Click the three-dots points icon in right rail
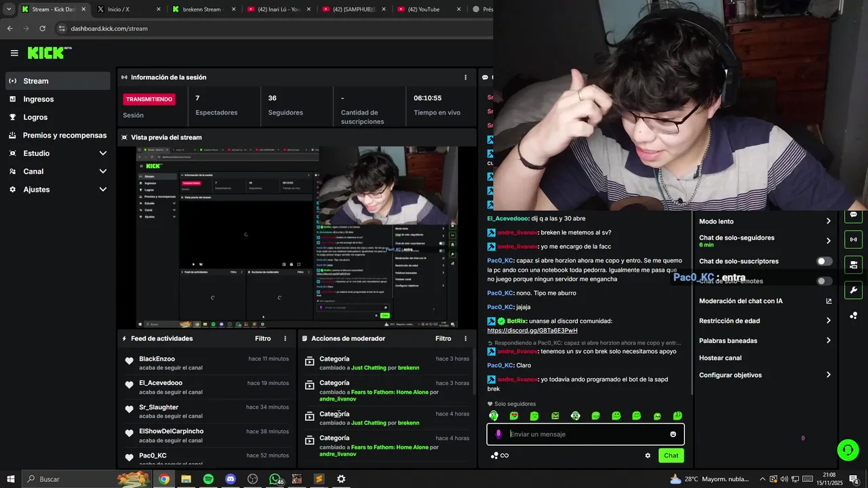Viewport: 868px width, 488px height. (x=853, y=315)
